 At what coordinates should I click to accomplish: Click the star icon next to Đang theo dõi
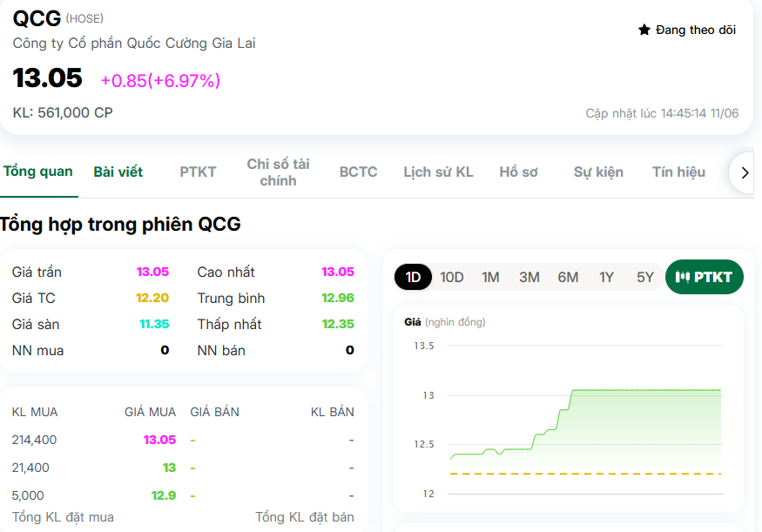(x=644, y=30)
